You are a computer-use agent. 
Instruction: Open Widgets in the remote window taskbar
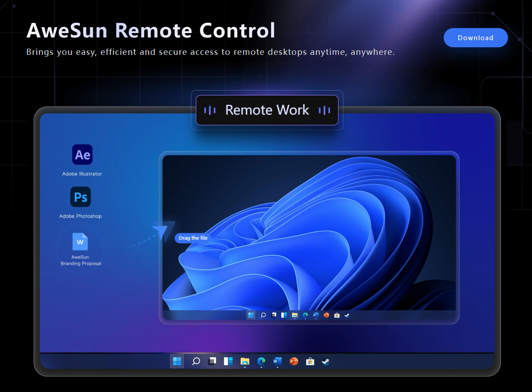(x=284, y=315)
